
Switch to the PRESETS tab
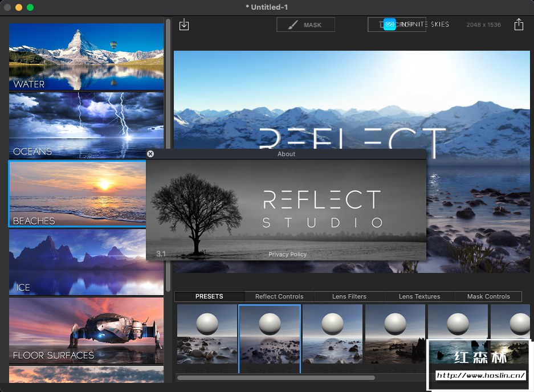210,297
